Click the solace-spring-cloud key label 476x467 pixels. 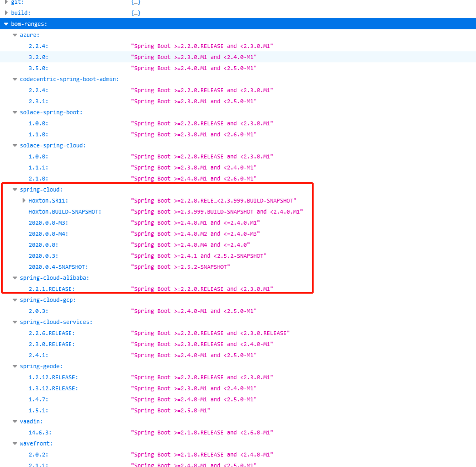tap(53, 145)
